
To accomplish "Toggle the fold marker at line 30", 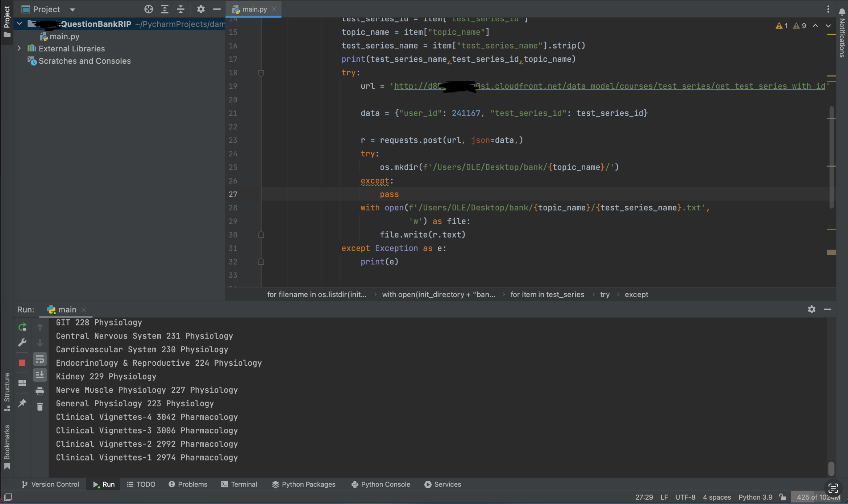I will [261, 235].
